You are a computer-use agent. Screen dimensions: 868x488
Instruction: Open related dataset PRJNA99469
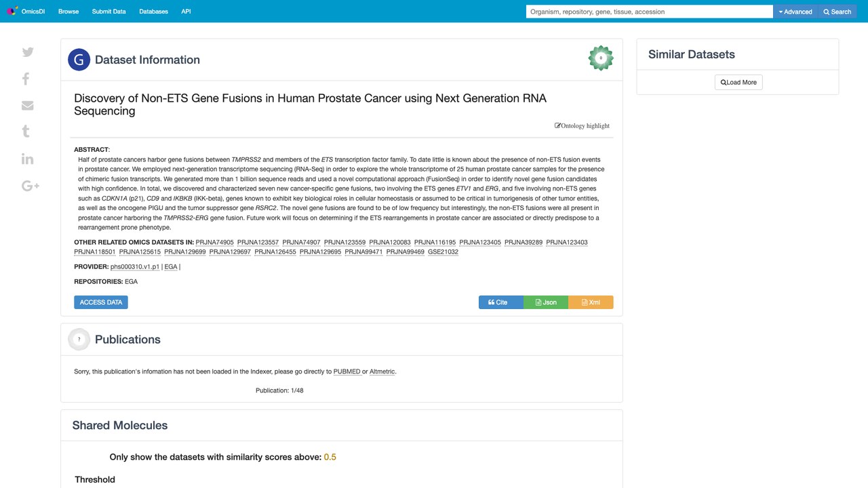click(406, 252)
